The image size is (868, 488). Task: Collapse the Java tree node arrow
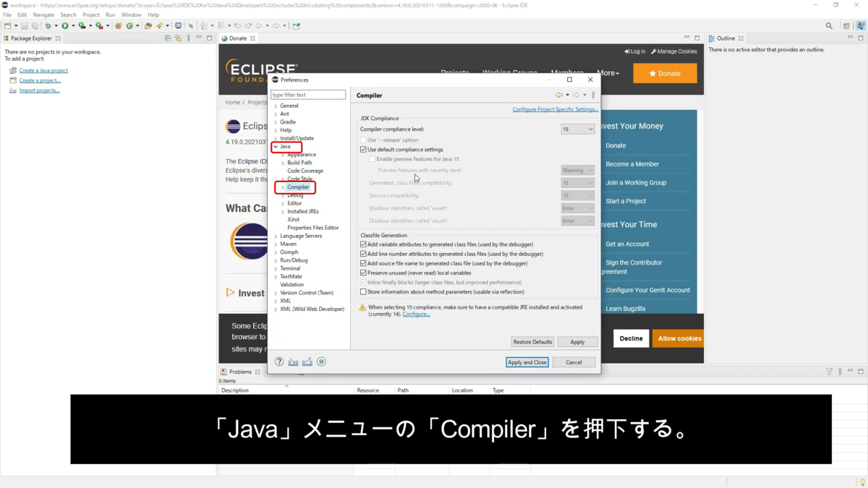[x=276, y=147]
